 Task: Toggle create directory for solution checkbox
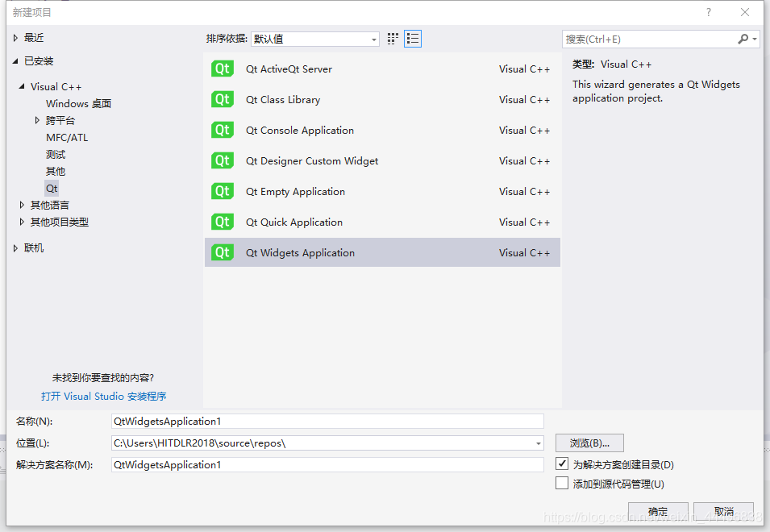(x=562, y=463)
